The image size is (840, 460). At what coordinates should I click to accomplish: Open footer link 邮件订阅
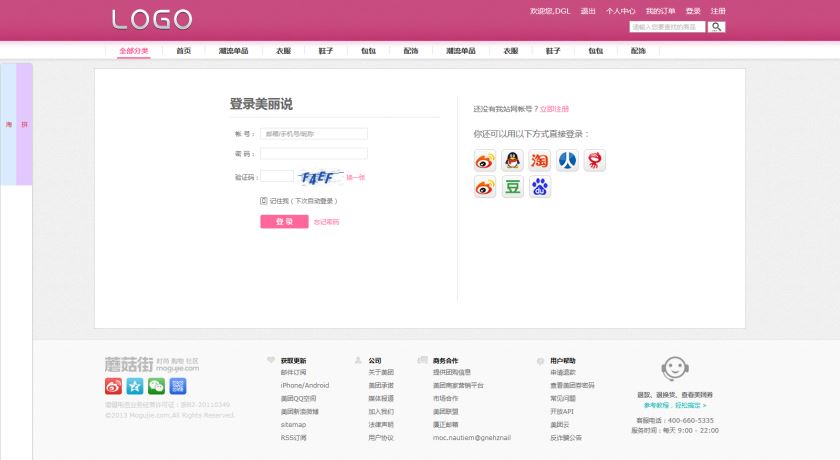pyautogui.click(x=294, y=372)
